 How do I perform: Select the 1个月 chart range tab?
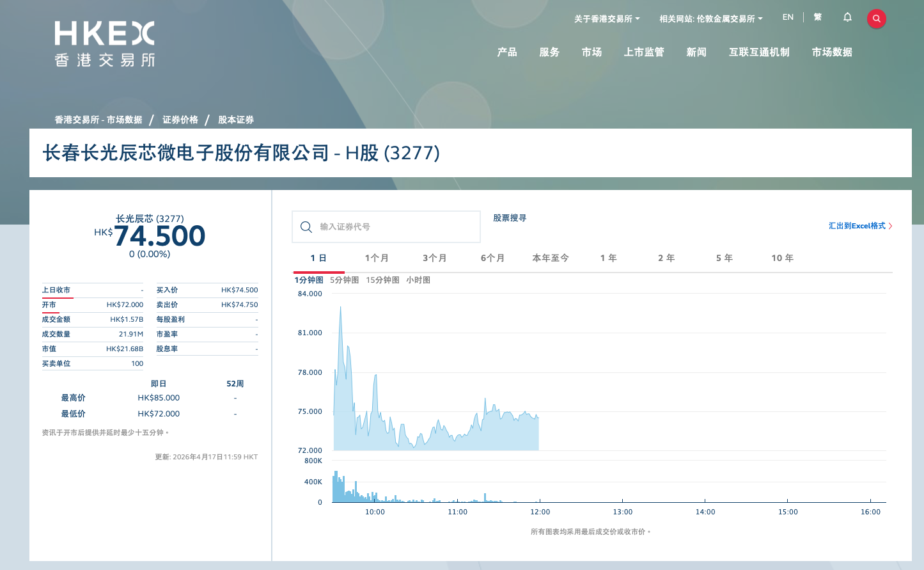[x=377, y=258]
